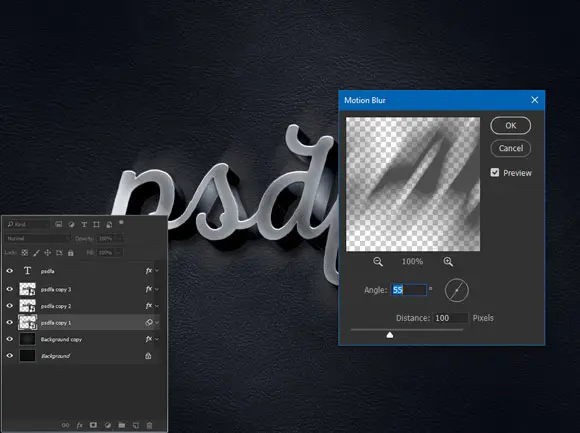Click the delete layer trash icon

tap(149, 425)
